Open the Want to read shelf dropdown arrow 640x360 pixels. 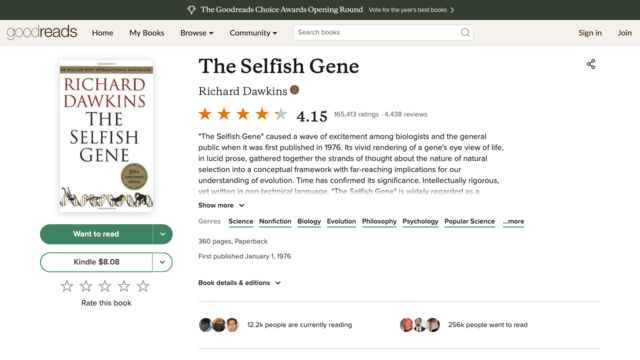point(162,234)
